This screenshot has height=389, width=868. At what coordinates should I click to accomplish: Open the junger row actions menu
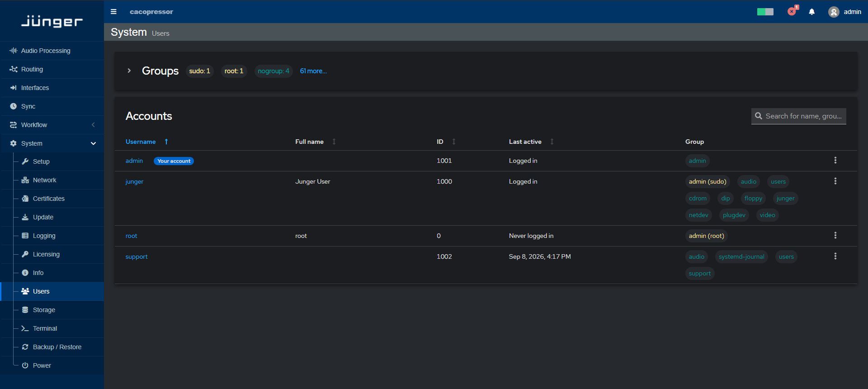click(835, 181)
